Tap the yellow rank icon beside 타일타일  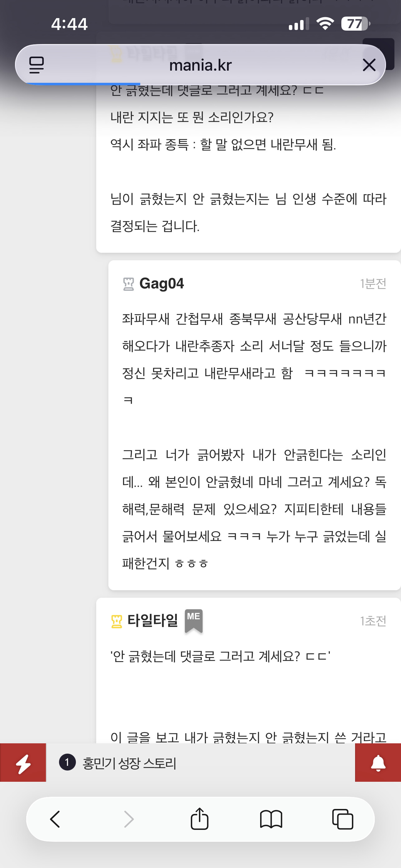pyautogui.click(x=116, y=621)
